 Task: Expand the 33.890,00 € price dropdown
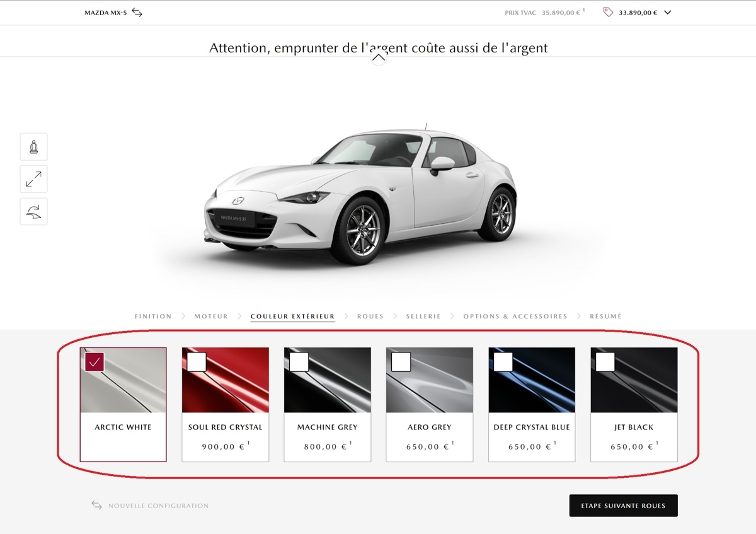pos(668,12)
